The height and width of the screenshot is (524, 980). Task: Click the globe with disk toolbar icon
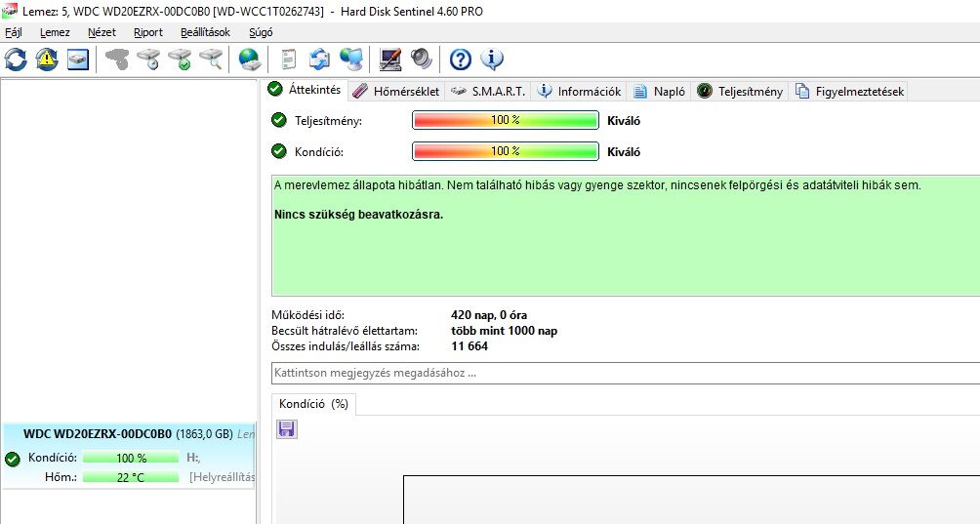pos(249,60)
